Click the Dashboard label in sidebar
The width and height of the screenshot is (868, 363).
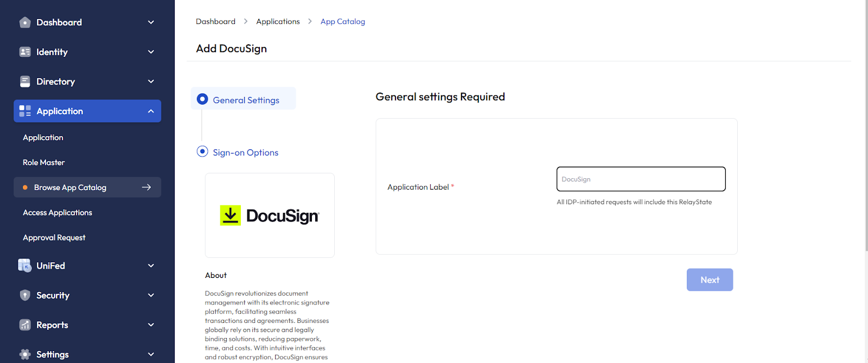(x=59, y=22)
